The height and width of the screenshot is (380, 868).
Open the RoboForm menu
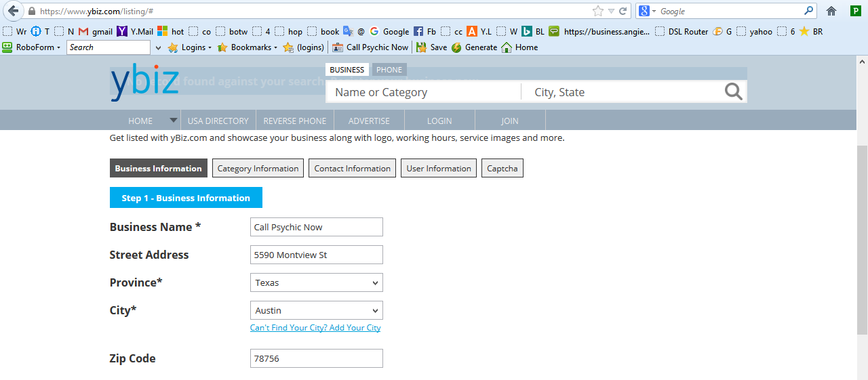click(31, 47)
